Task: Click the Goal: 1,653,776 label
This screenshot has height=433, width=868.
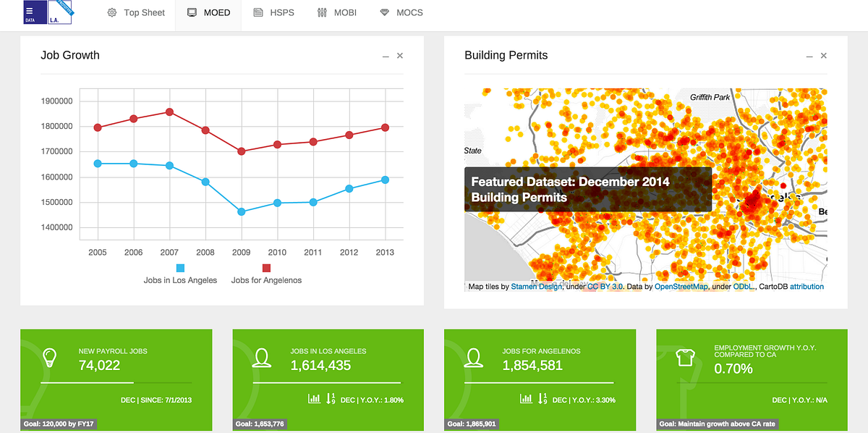Action: (x=260, y=424)
